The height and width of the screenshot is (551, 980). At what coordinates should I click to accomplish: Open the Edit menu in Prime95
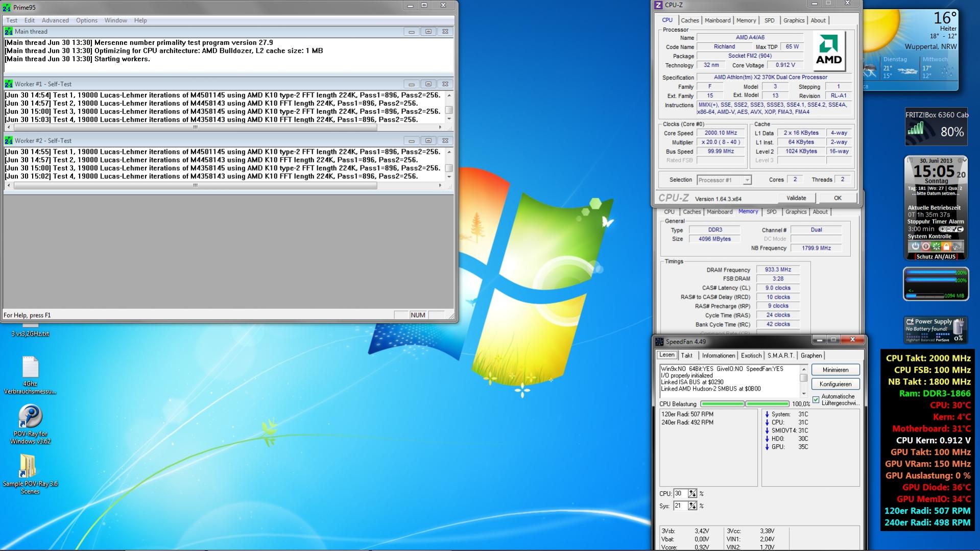[30, 20]
